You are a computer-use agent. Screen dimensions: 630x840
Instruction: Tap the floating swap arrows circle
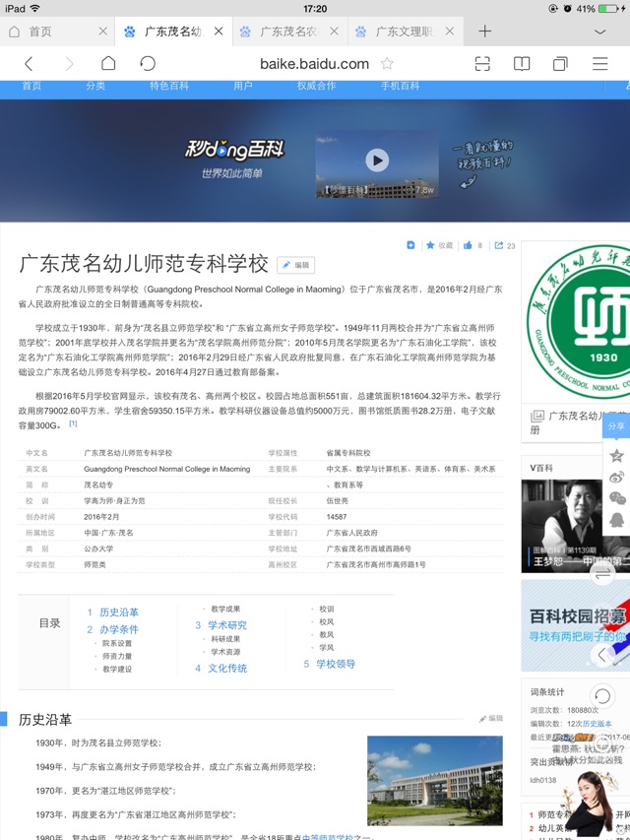[x=602, y=574]
